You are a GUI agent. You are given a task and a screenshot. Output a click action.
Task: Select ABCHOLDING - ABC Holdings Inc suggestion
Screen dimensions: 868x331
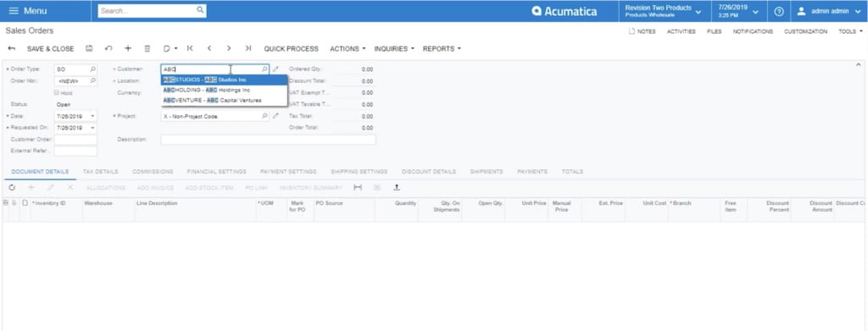(224, 90)
